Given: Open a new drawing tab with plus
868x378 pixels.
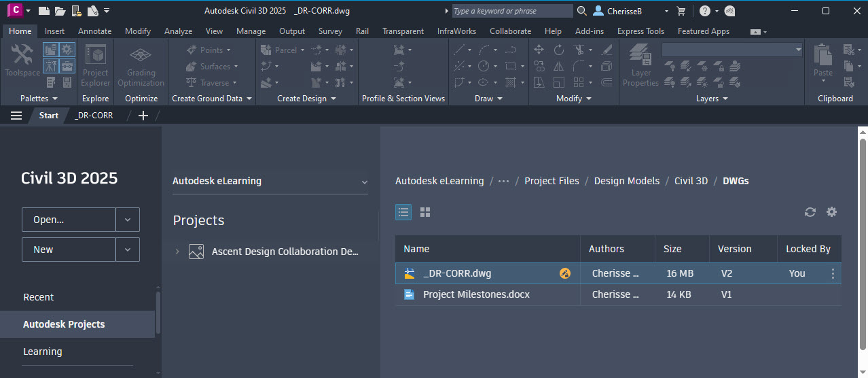Looking at the screenshot, I should pos(143,116).
